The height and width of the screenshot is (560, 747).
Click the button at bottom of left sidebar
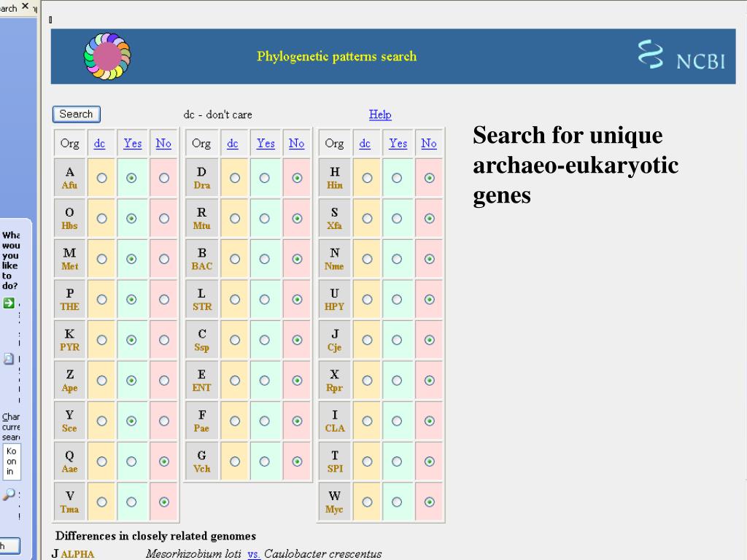(9, 545)
